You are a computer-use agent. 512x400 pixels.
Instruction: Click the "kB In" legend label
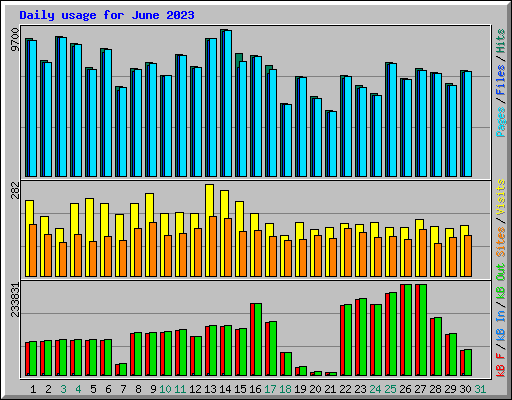point(501,325)
